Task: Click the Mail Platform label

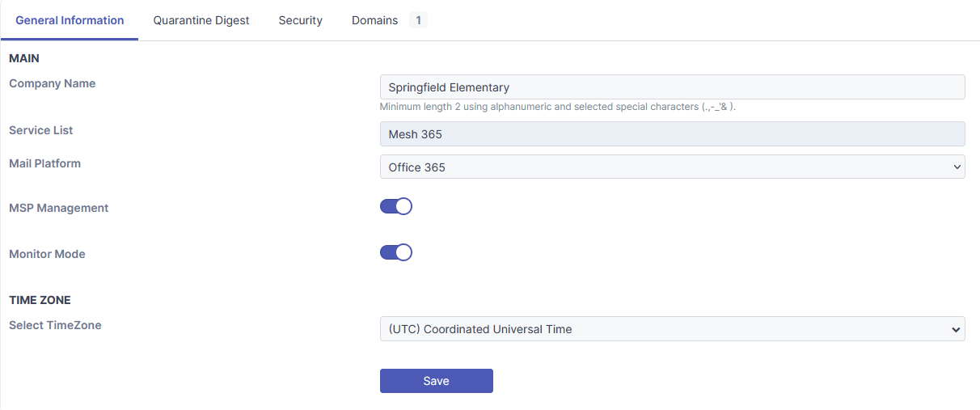Action: coord(44,163)
